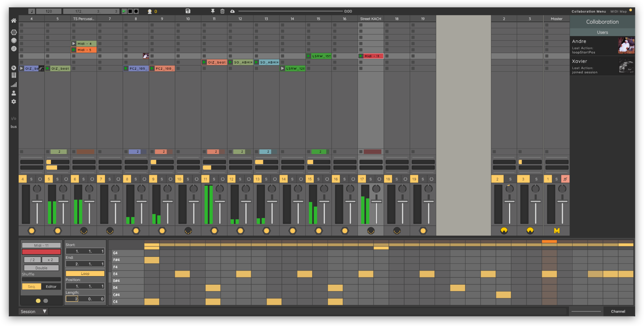Expand the Session dropdown arrow
This screenshot has width=644, height=326.
(x=45, y=311)
